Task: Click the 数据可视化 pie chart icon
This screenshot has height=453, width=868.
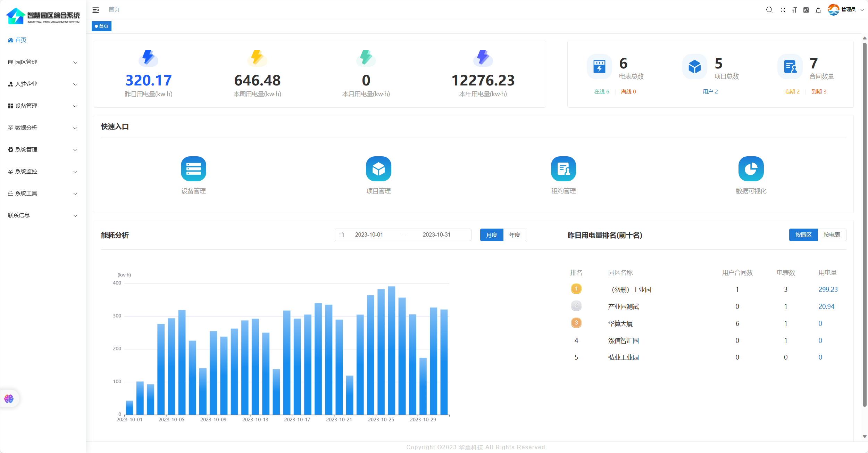Action: click(751, 169)
